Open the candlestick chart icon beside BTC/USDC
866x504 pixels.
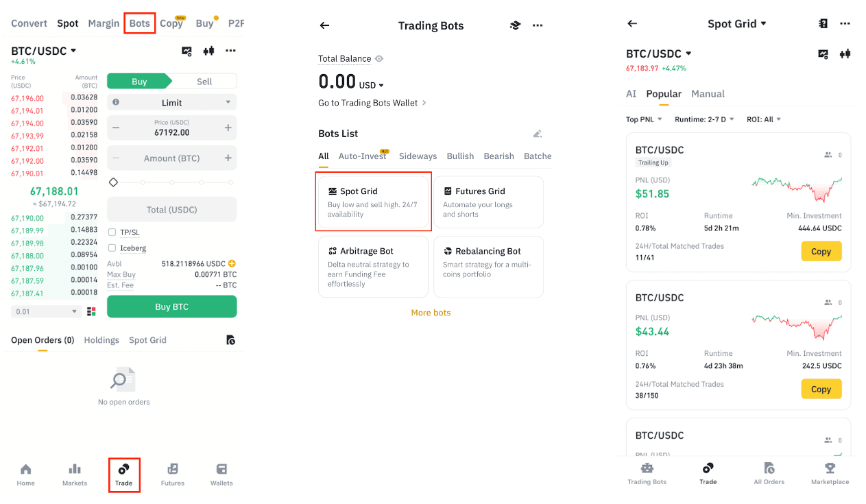coord(208,51)
